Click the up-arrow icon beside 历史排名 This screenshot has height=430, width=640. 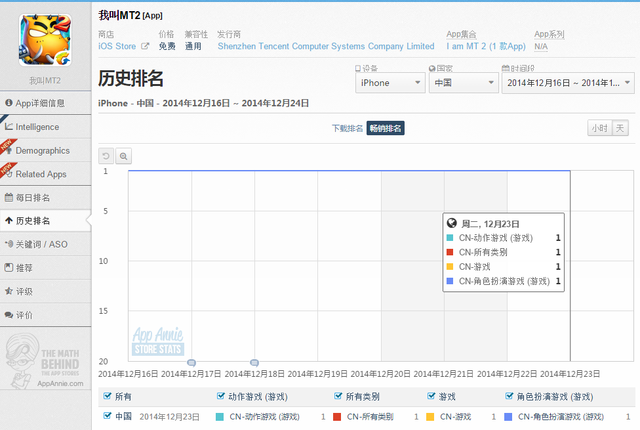pyautogui.click(x=9, y=221)
